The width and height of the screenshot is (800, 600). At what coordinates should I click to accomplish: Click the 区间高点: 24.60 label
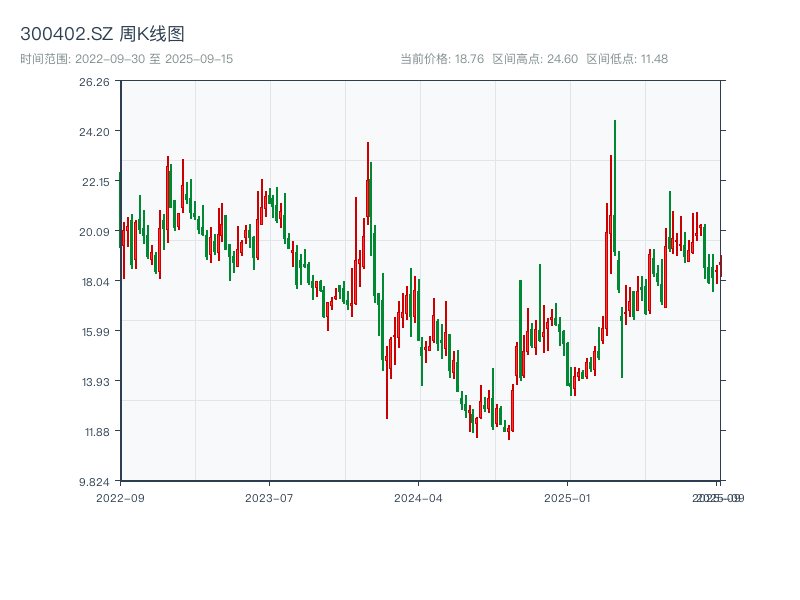pos(535,59)
